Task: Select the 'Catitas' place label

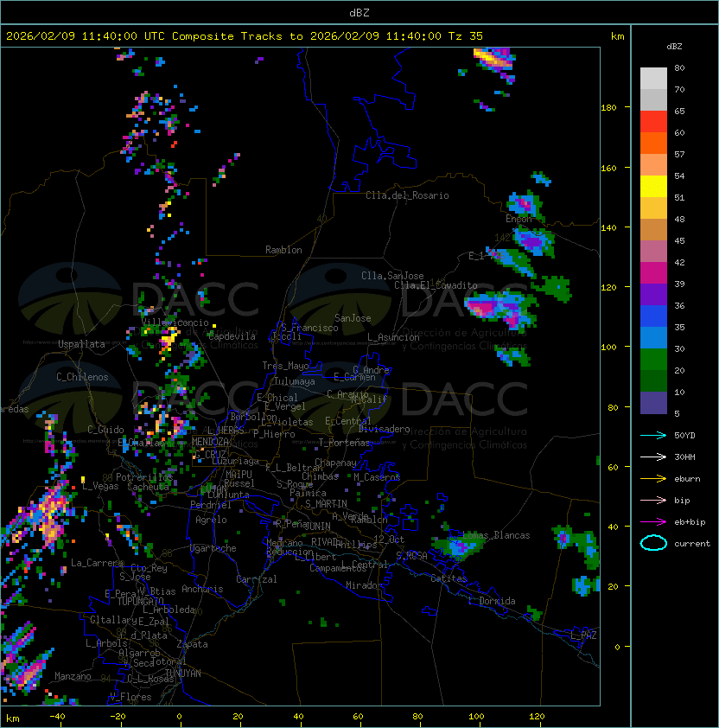Action: 449,578
